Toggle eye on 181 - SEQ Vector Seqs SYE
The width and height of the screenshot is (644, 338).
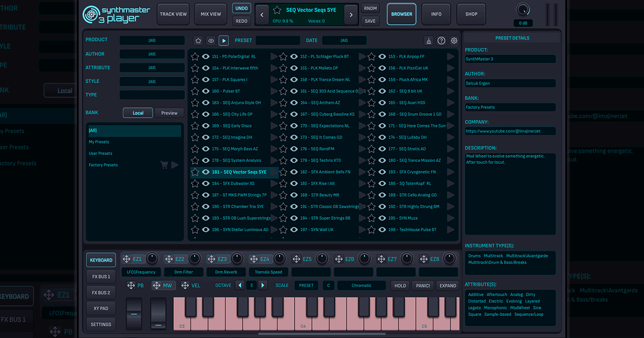click(x=206, y=172)
